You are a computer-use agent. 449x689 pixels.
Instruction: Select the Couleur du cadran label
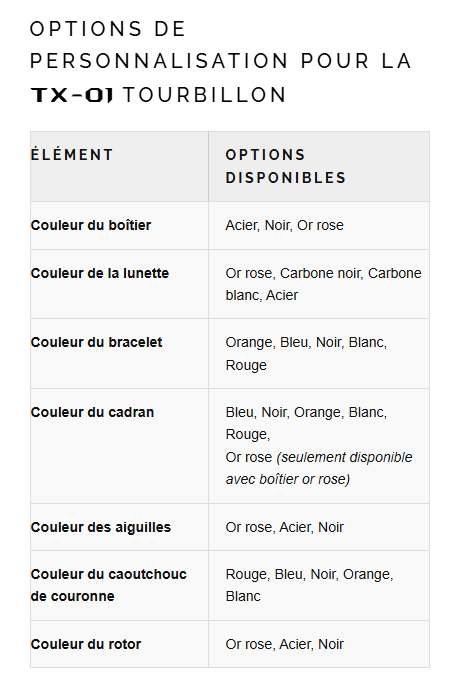[x=92, y=412]
